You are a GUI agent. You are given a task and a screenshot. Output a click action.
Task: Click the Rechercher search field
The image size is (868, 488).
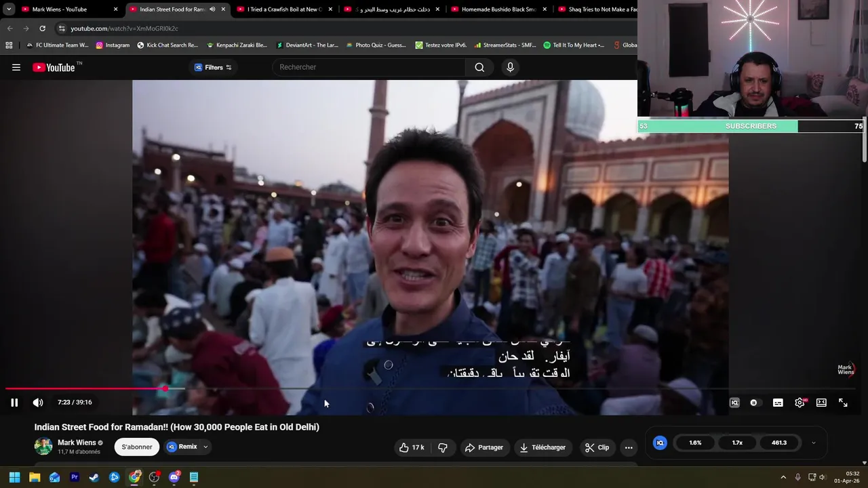pos(370,67)
